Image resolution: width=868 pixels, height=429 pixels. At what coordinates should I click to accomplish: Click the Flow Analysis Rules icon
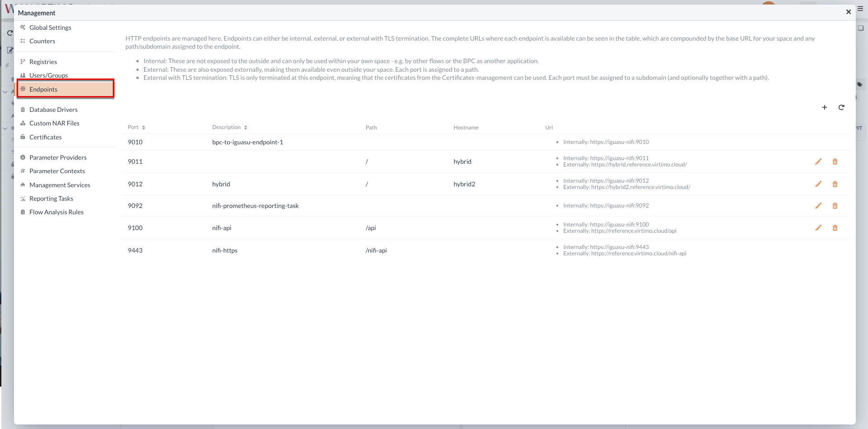[23, 212]
